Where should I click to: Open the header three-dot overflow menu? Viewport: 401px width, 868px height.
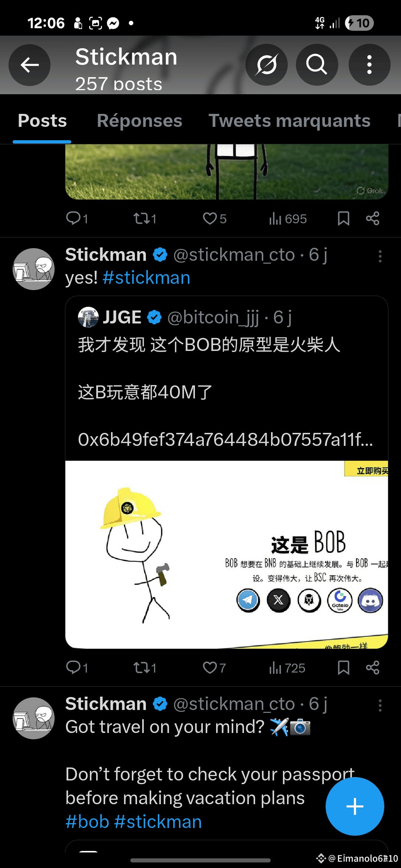pos(369,65)
